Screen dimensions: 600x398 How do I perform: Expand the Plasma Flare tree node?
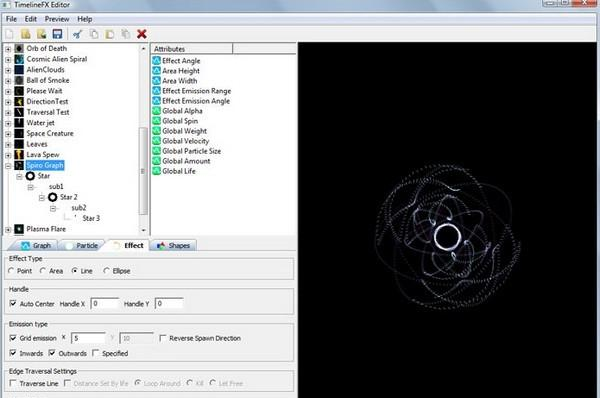click(x=8, y=230)
